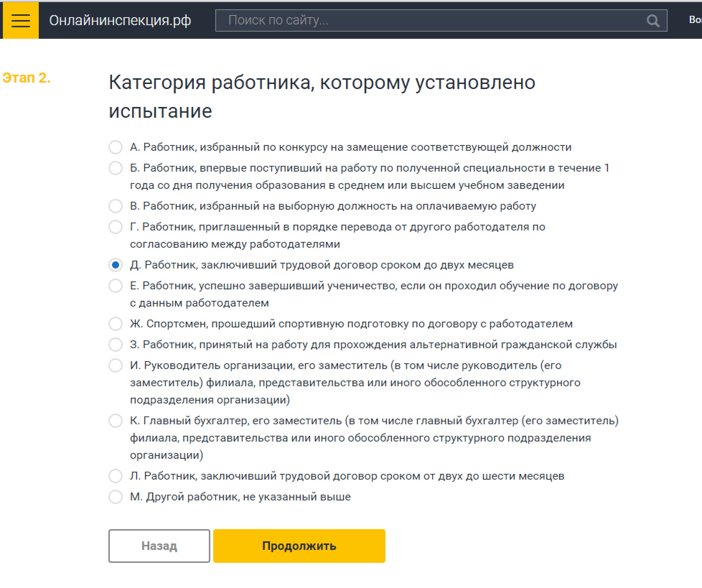Click the Этап 2 stage label
Screen dimensions: 702x588
pyautogui.click(x=26, y=78)
